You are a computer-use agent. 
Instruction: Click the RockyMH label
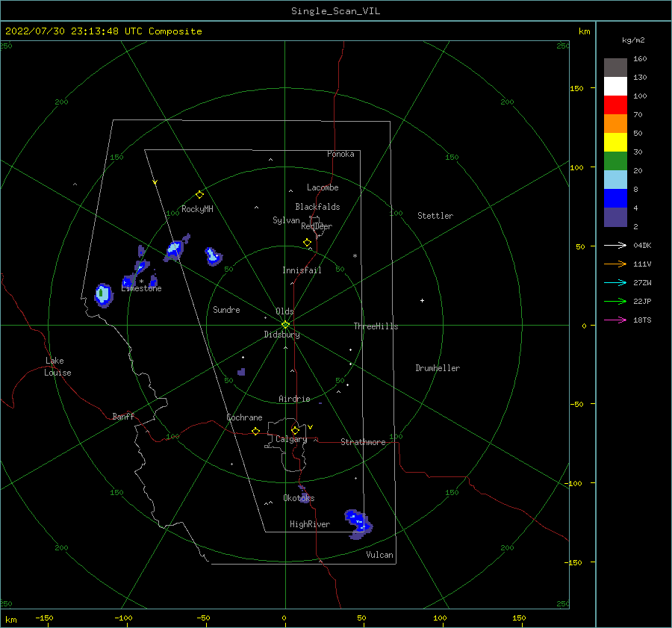pyautogui.click(x=197, y=209)
